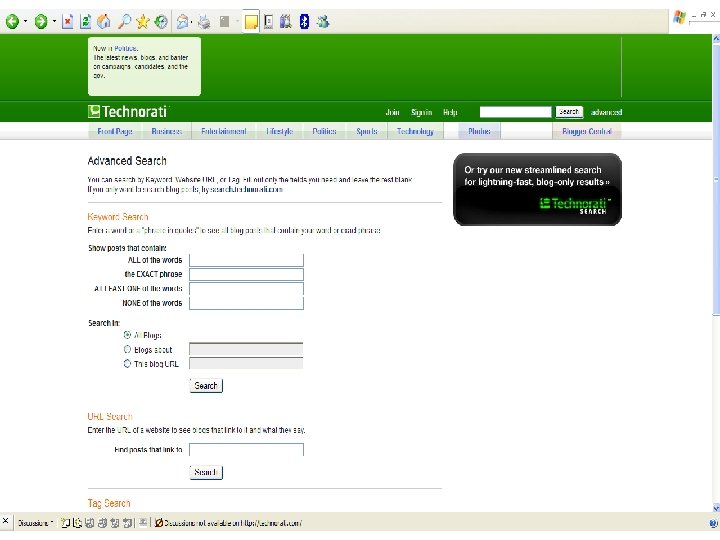The width and height of the screenshot is (720, 540).
Task: Click the Mail envelope toolbar icon
Action: [182, 21]
